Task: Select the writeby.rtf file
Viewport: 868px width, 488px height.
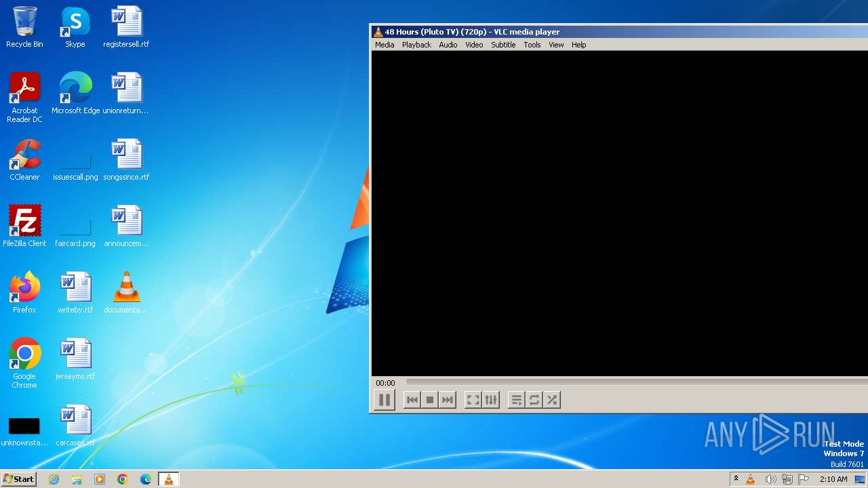Action: pos(75,293)
